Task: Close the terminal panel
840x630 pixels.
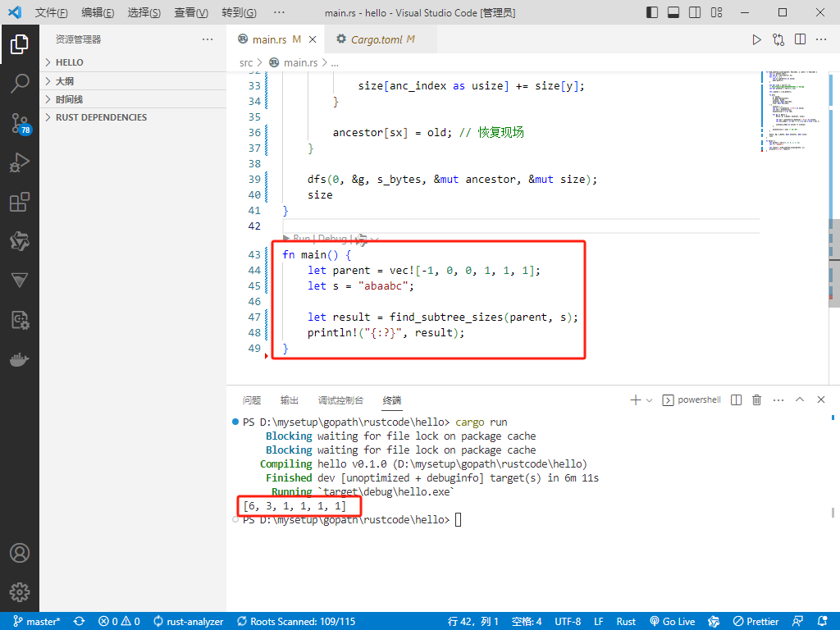Action: point(820,399)
